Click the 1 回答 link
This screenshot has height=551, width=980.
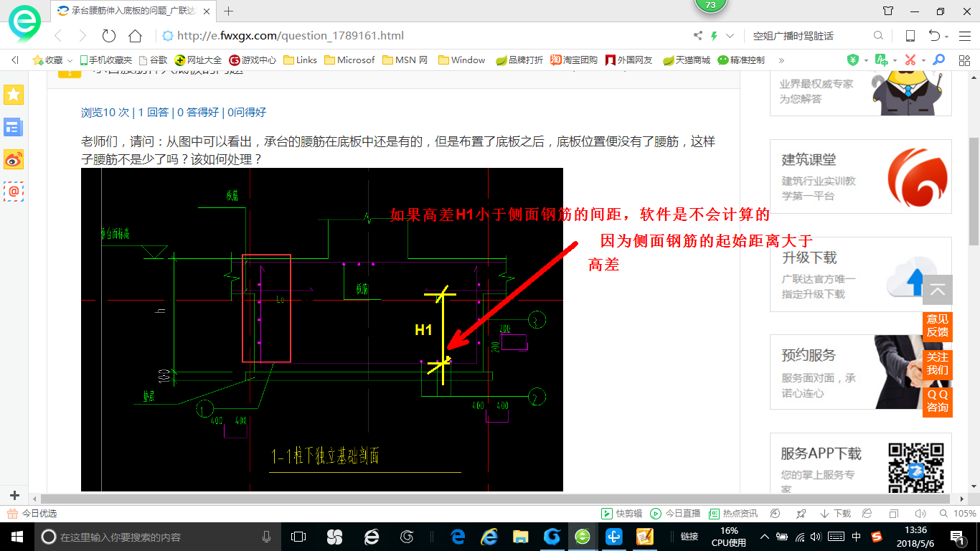[x=154, y=112]
